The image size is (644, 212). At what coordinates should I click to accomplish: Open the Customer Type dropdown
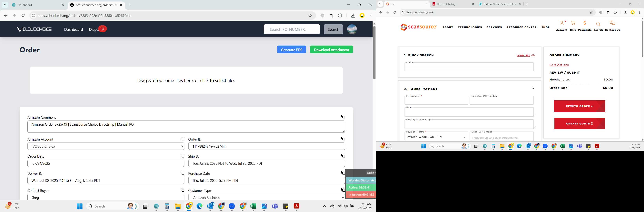coord(267,197)
